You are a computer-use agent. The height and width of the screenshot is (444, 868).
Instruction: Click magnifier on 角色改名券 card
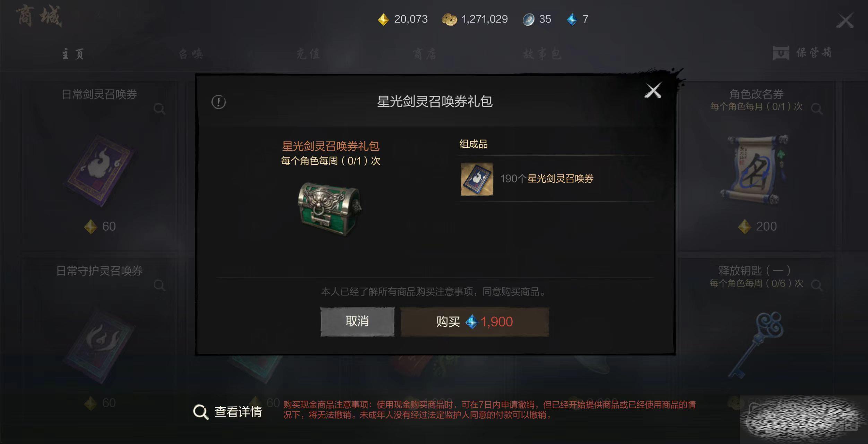pos(817,109)
